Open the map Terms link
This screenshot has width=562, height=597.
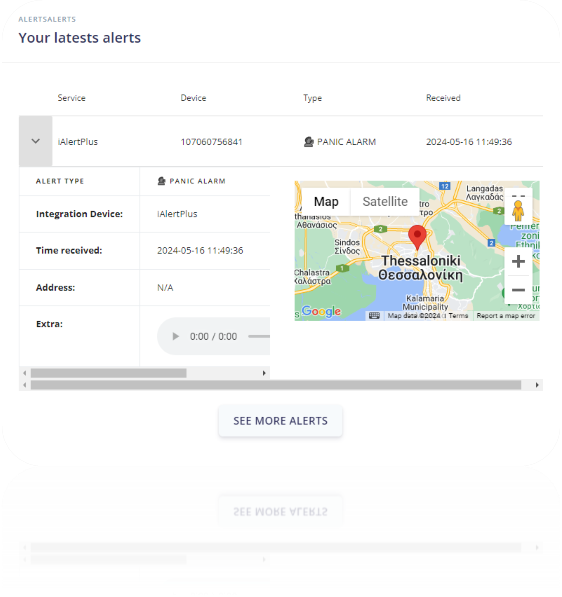click(x=458, y=316)
